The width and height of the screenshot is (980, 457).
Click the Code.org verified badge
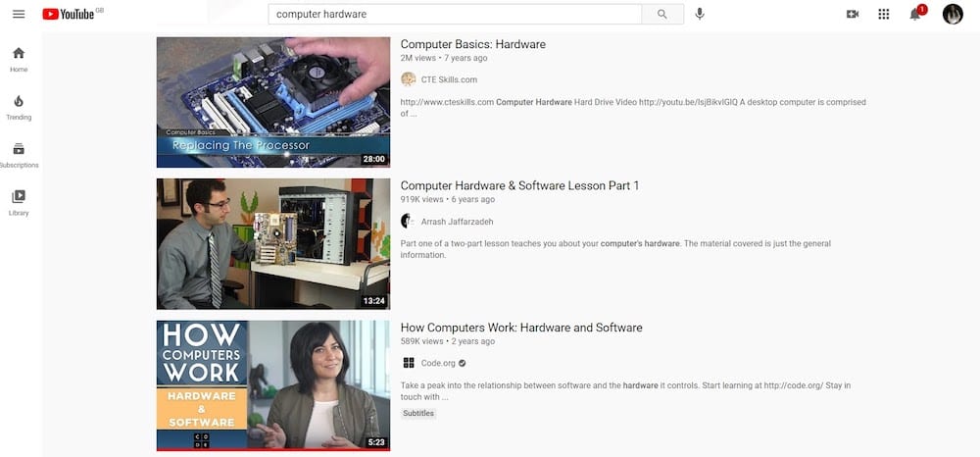(462, 363)
